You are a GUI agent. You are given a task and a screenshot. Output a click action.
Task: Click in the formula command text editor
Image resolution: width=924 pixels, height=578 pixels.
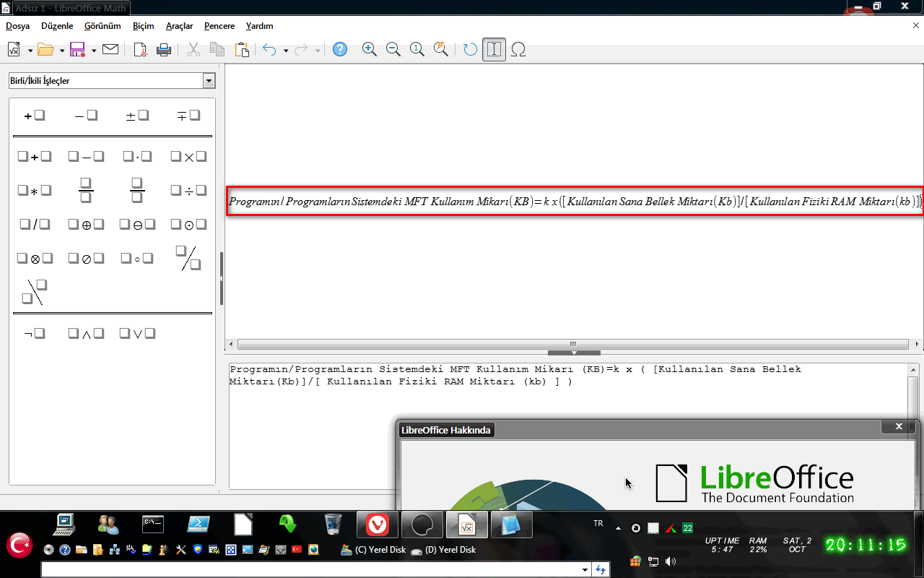[567, 426]
